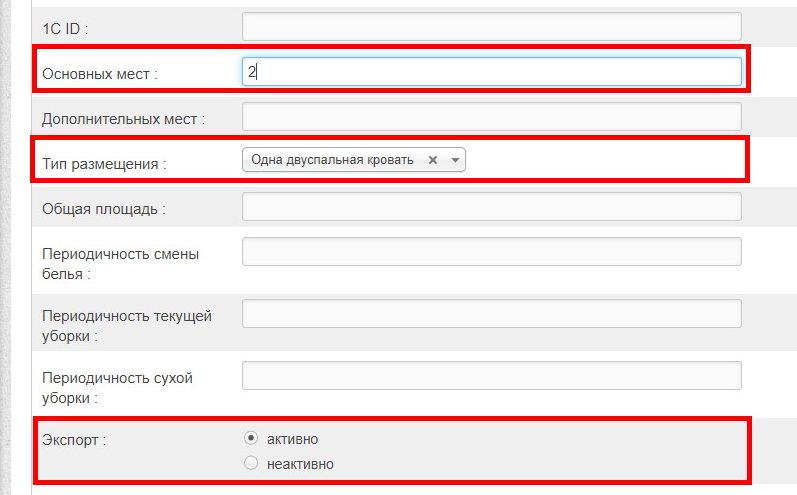
Task: Click the '1C ID :' field label
Action: coord(65,29)
